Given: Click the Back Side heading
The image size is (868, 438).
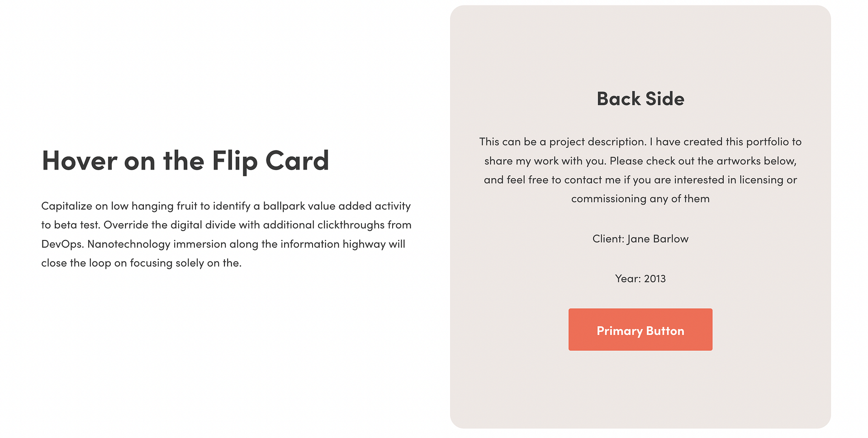Looking at the screenshot, I should pos(640,98).
